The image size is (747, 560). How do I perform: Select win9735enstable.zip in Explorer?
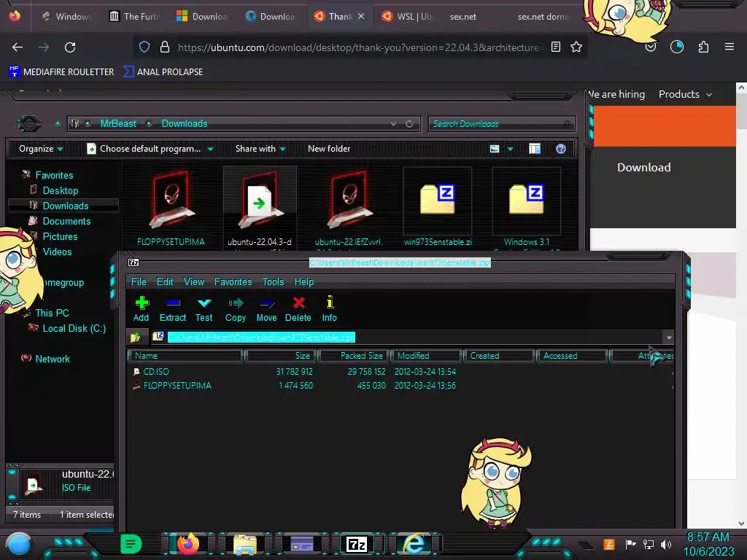tap(438, 208)
